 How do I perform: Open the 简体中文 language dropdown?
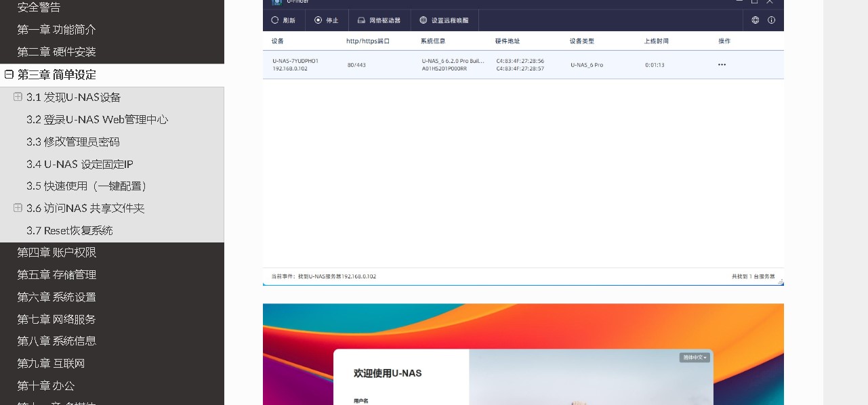tap(695, 358)
